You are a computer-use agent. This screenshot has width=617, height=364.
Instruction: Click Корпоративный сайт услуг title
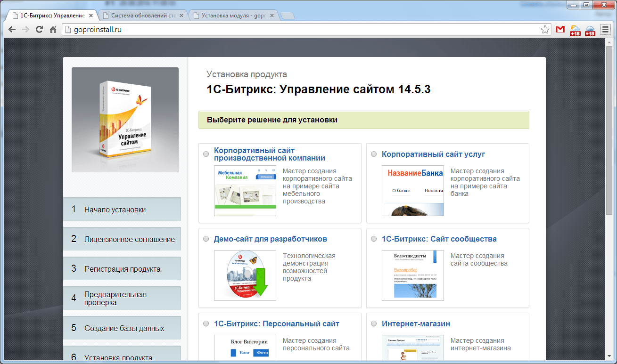coord(433,154)
